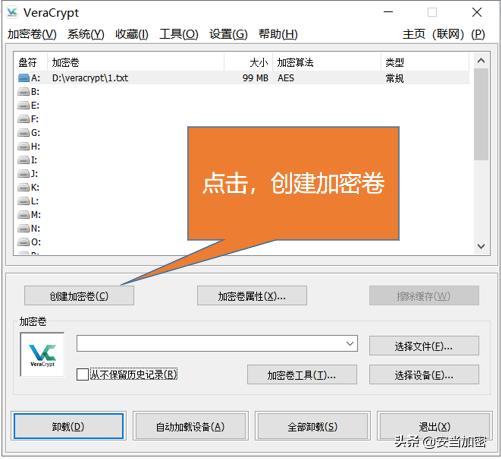The height and width of the screenshot is (459, 501).
Task: Minimize the VeraCrypt window
Action: click(388, 12)
